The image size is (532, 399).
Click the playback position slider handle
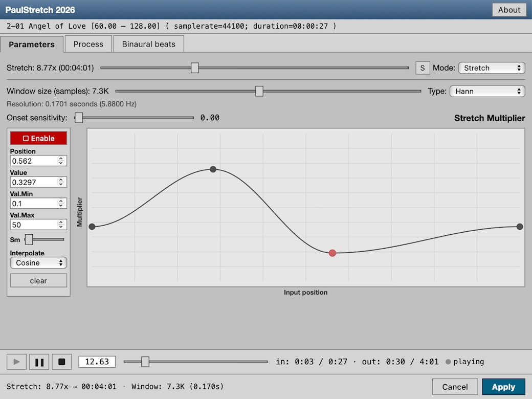click(145, 362)
